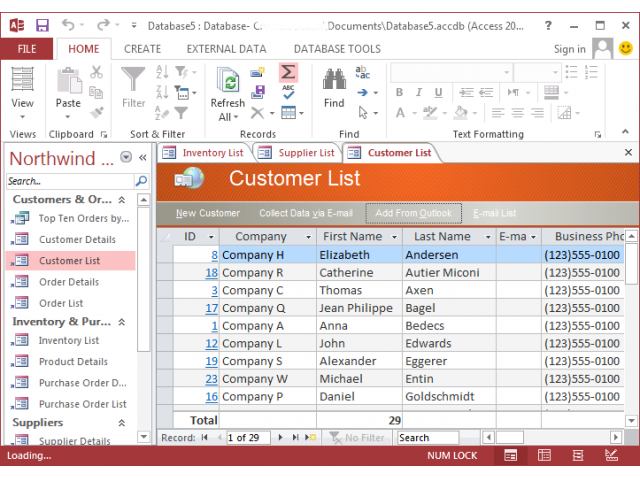This screenshot has width=640, height=479.
Task: Open the Last Name column dropdown arrow
Action: 486,237
